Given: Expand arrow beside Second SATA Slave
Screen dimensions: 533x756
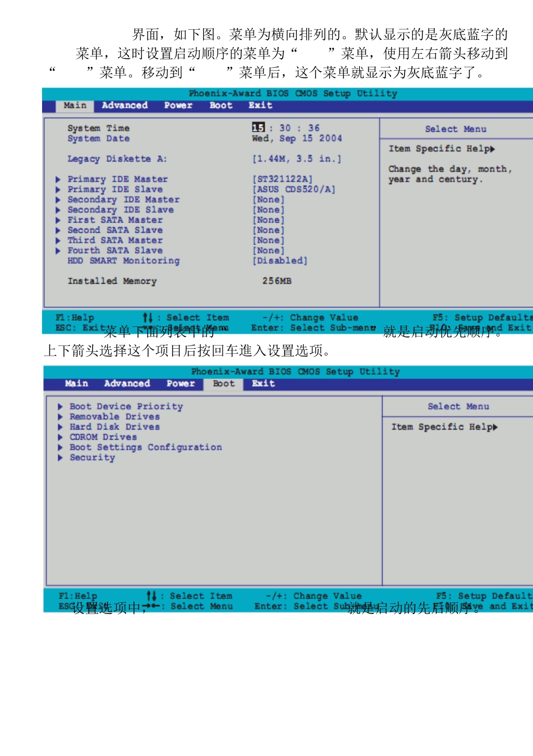Looking at the screenshot, I should tap(58, 231).
